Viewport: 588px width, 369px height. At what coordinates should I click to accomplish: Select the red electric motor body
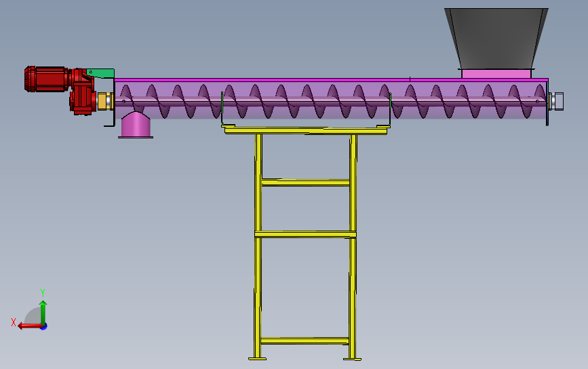[47, 79]
